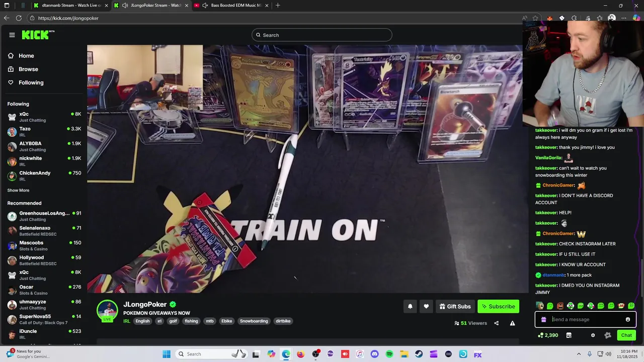Click the green Subscribe button

[498, 306]
